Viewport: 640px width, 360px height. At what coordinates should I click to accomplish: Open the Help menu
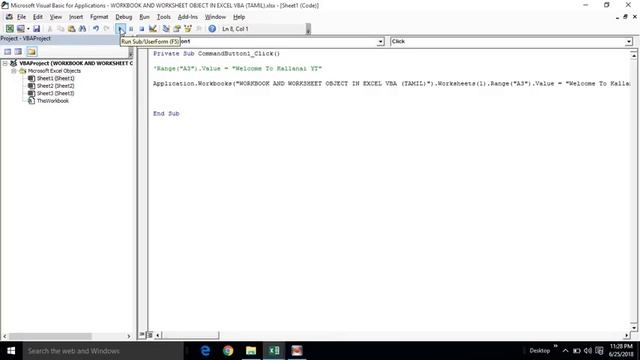click(239, 17)
